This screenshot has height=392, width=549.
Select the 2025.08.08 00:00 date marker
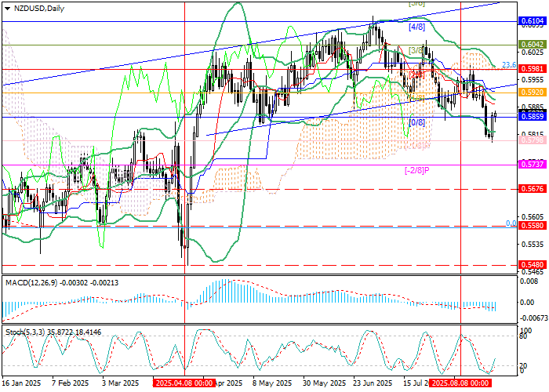point(460,383)
